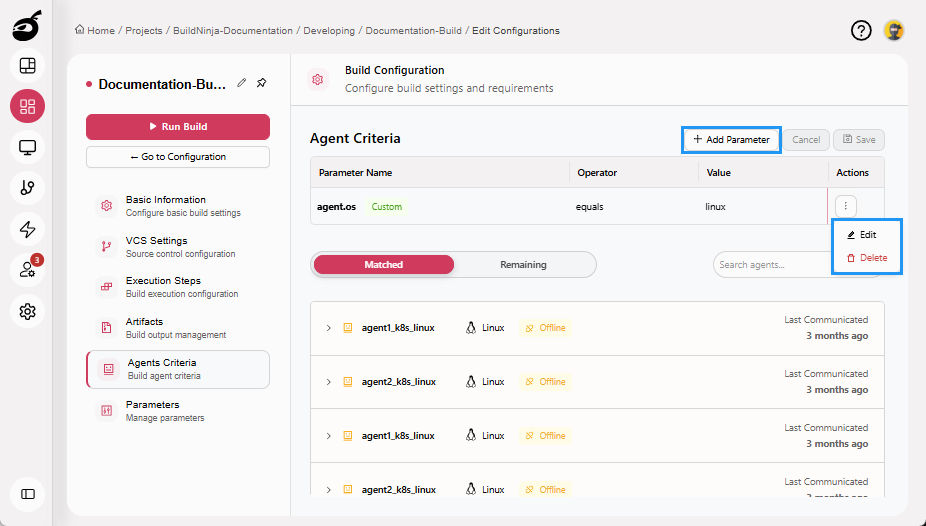Screen dimensions: 926x526
Task: Open Basic Information settings
Action: click(x=178, y=205)
